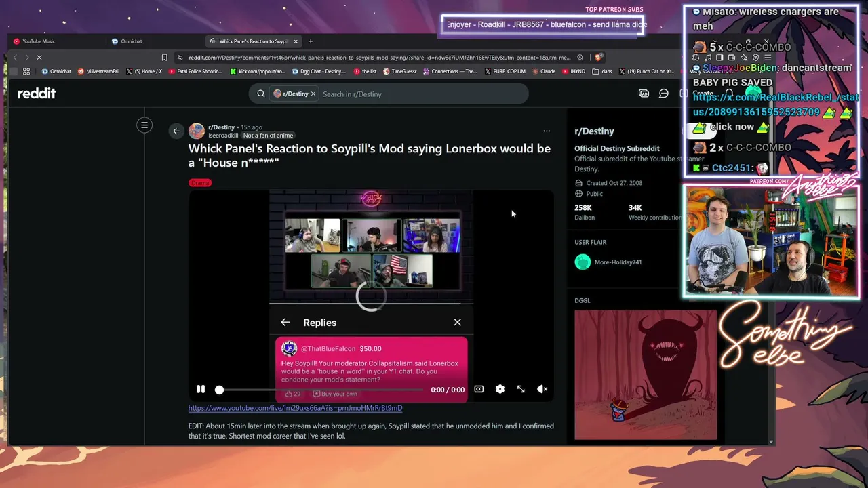Pause the Reddit video player
The height and width of the screenshot is (488, 868).
[201, 389]
